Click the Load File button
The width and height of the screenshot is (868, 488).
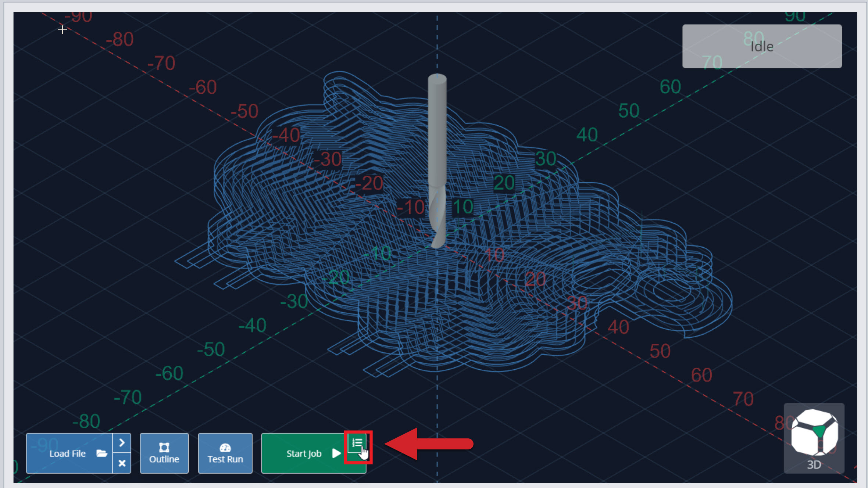click(69, 453)
